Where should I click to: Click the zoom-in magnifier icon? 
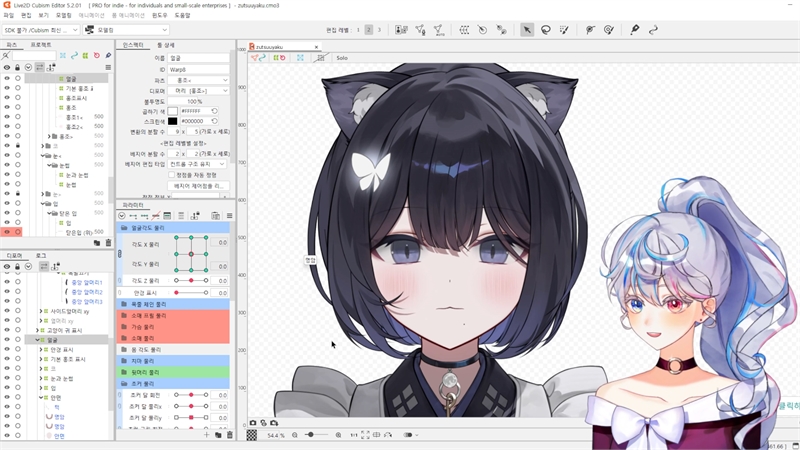click(339, 436)
